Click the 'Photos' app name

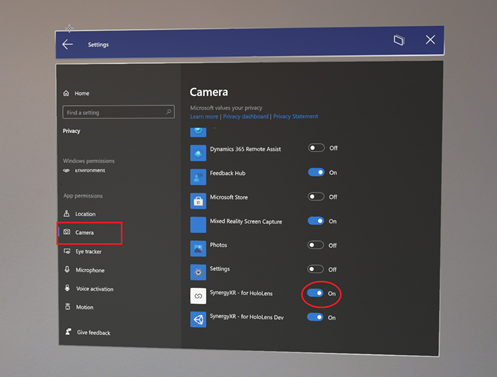(x=218, y=245)
